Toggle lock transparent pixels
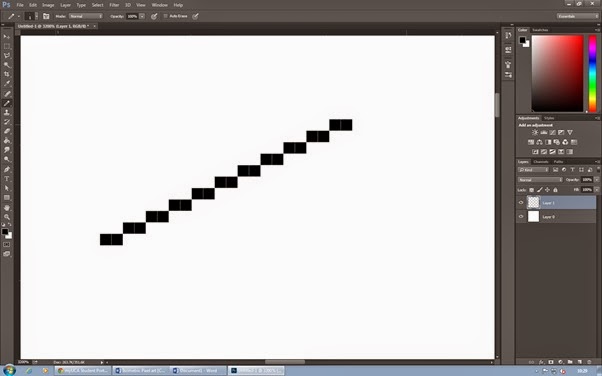Screen dimensions: 602x376 point(531,190)
